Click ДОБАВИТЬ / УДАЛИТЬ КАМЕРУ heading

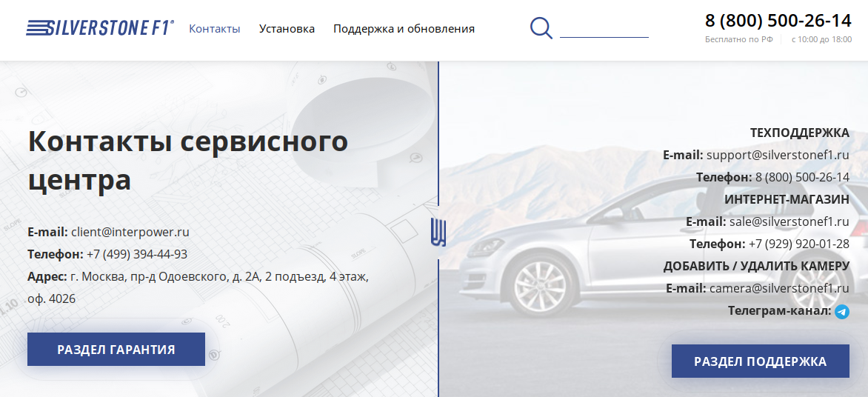pos(757,267)
